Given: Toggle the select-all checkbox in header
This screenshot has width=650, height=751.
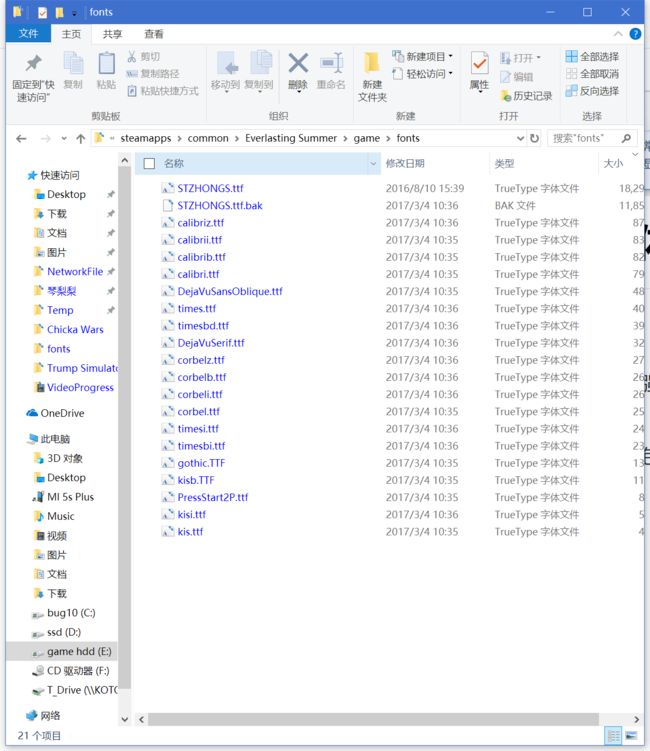Looking at the screenshot, I should pos(149,164).
